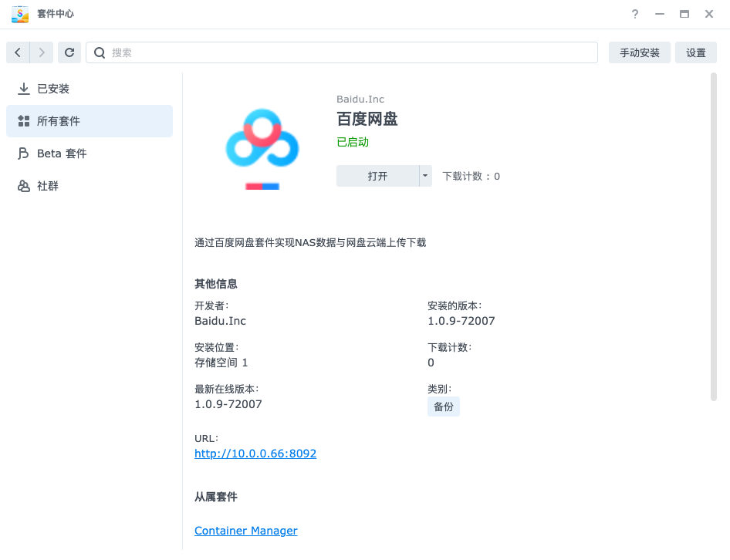Click the back navigation arrow
This screenshot has width=730, height=560.
tap(18, 52)
